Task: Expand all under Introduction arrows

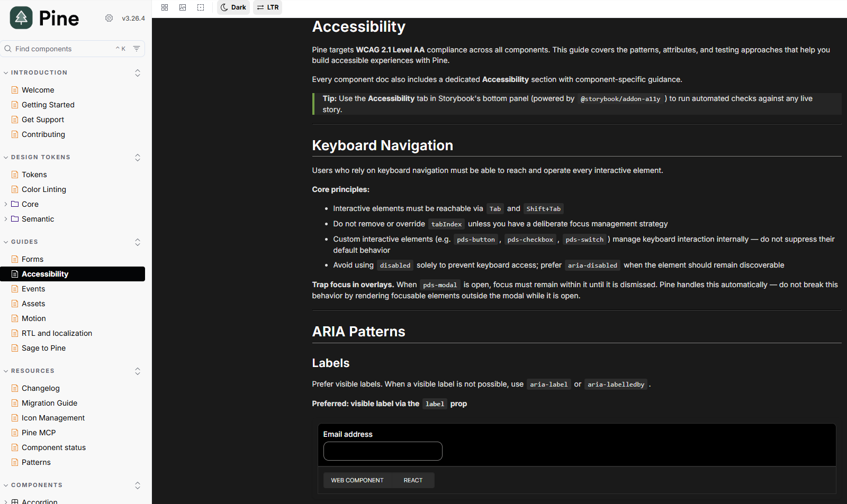Action: 138,73
